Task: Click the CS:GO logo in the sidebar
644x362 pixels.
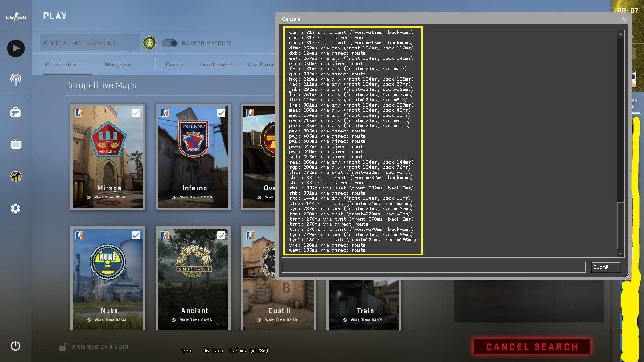Action: pos(16,16)
